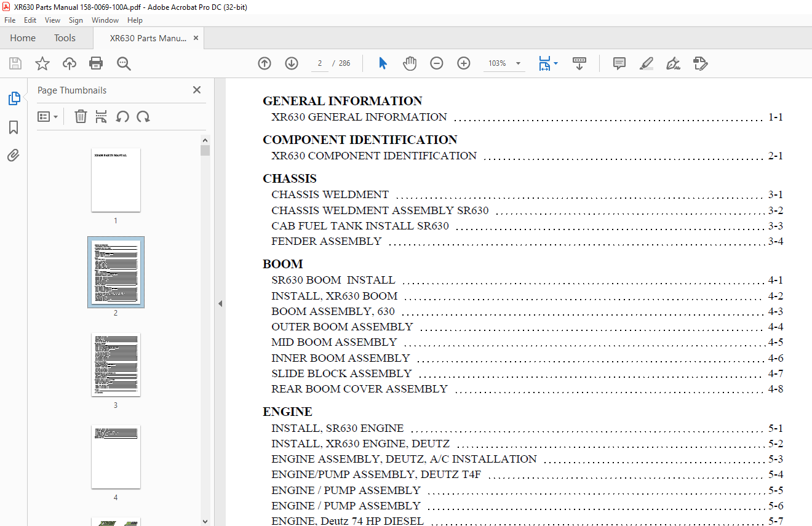Zoom in with the plus icon

tap(464, 63)
